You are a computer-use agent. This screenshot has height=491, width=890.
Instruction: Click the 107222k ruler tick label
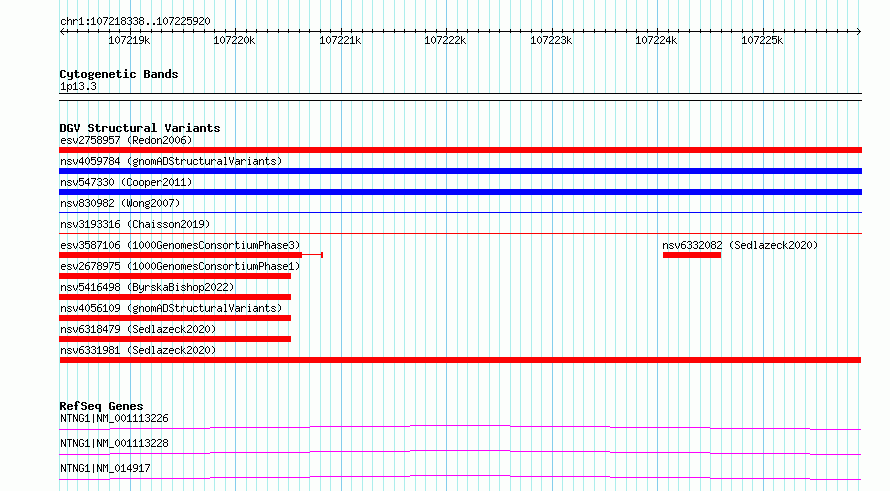(x=445, y=40)
